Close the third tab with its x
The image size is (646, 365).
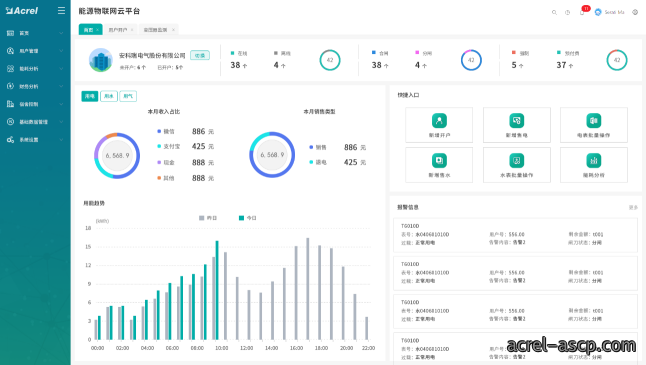(173, 30)
